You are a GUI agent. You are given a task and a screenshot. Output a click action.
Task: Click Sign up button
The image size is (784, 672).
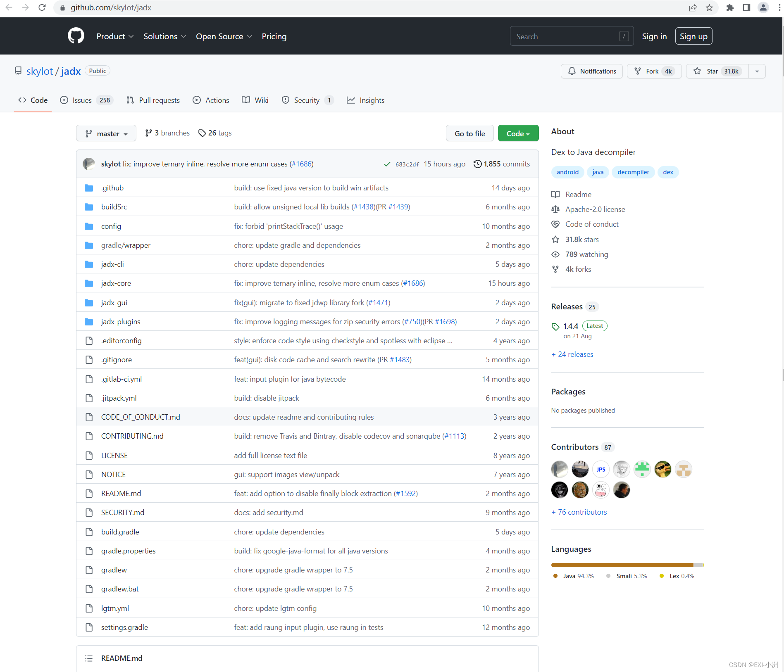[693, 36]
